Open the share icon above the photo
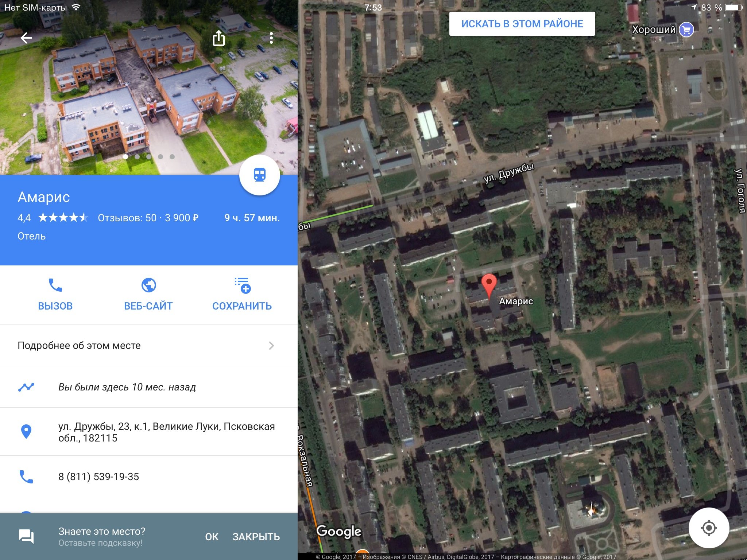The image size is (747, 560). pyautogui.click(x=218, y=38)
